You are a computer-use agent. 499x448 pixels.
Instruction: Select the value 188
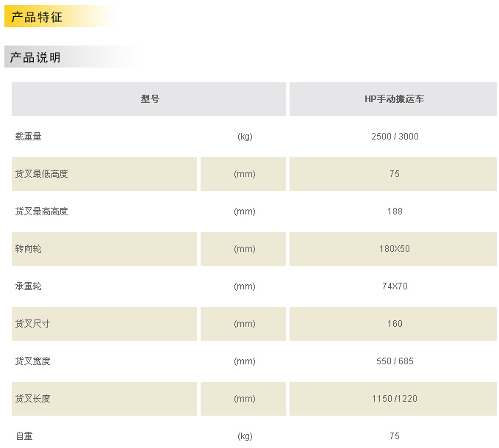pyautogui.click(x=395, y=212)
